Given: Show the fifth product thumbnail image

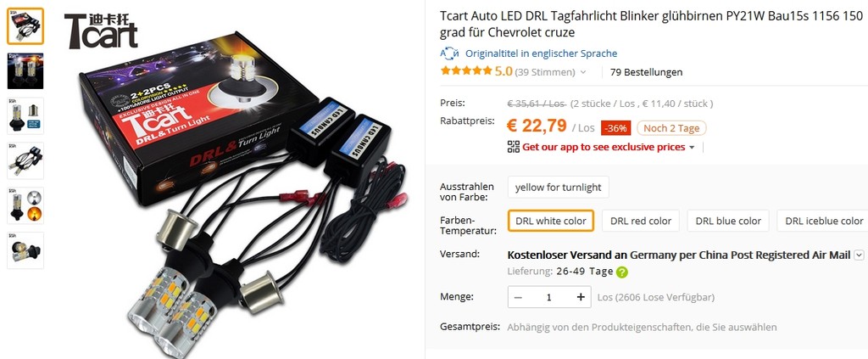Looking at the screenshot, I should (x=25, y=205).
